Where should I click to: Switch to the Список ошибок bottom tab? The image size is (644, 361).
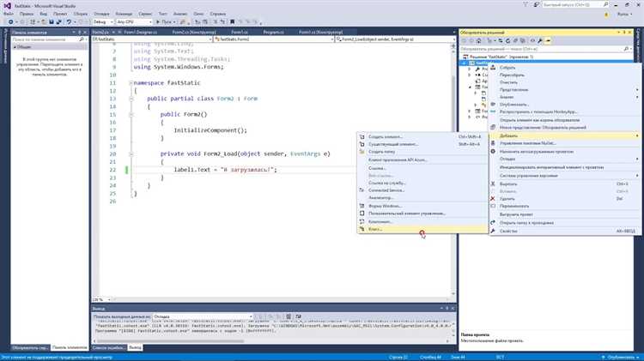108,348
